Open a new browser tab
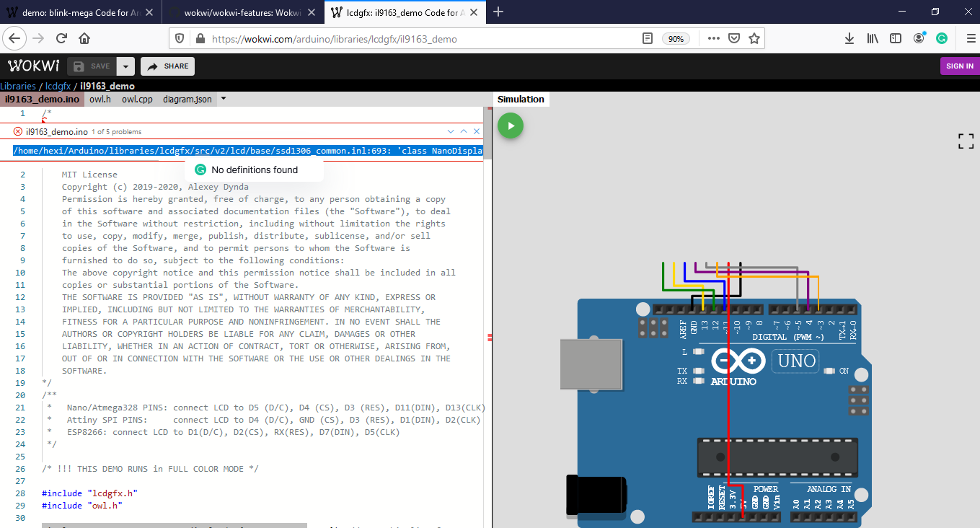 pyautogui.click(x=498, y=12)
